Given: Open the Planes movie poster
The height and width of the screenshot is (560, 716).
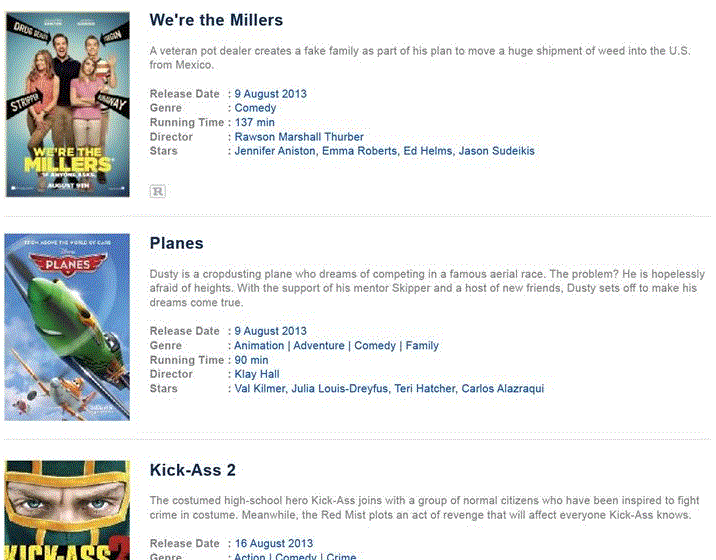Looking at the screenshot, I should pyautogui.click(x=68, y=327).
